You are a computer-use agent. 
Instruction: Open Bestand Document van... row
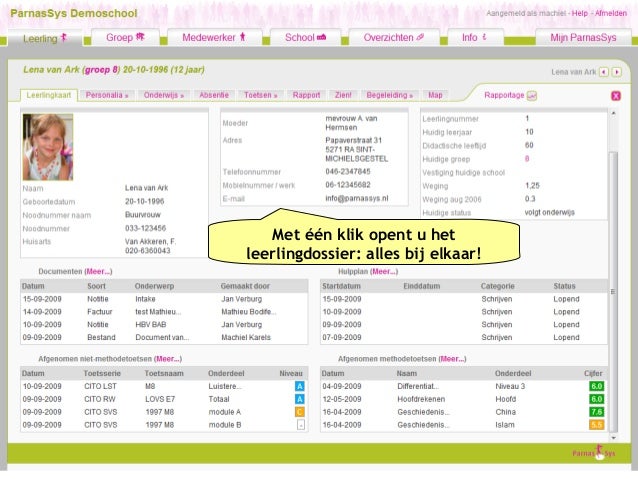(x=164, y=337)
